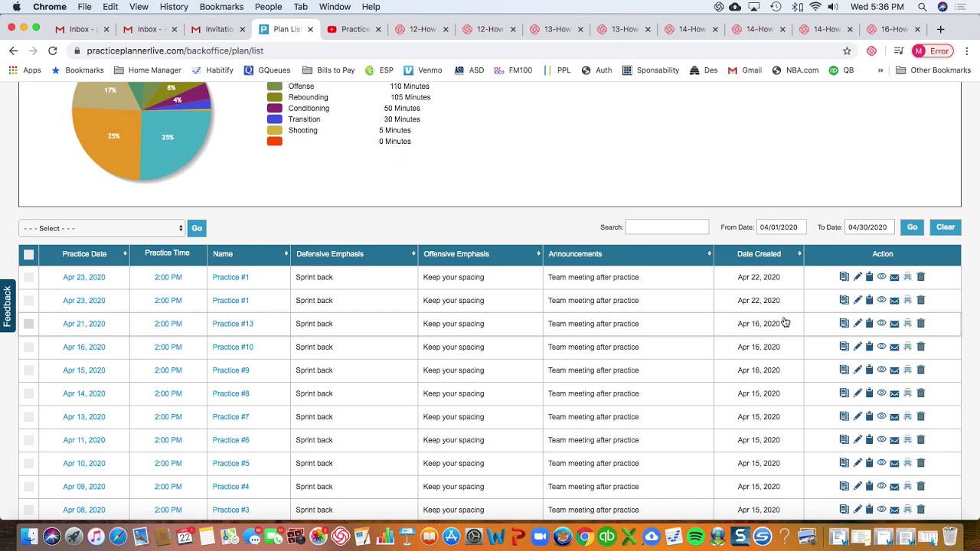Click the copy icon for Practice #13

pos(844,323)
